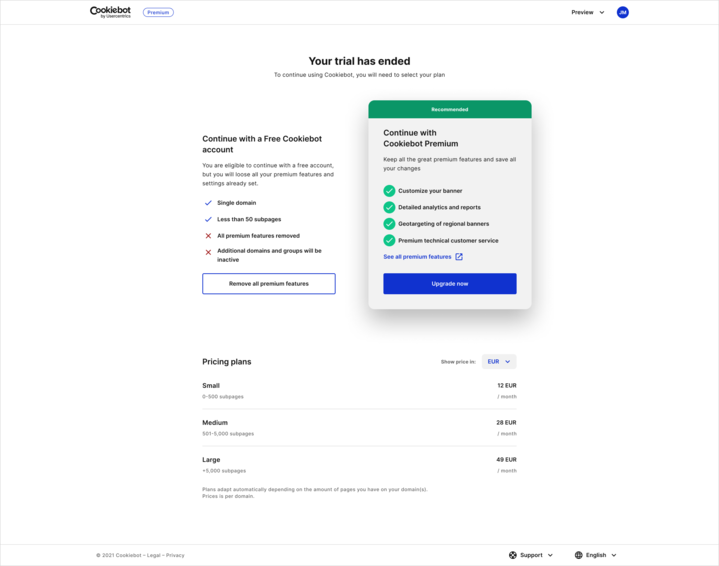Expand the Support menu chevron
Screen dimensions: 719x566
click(550, 555)
